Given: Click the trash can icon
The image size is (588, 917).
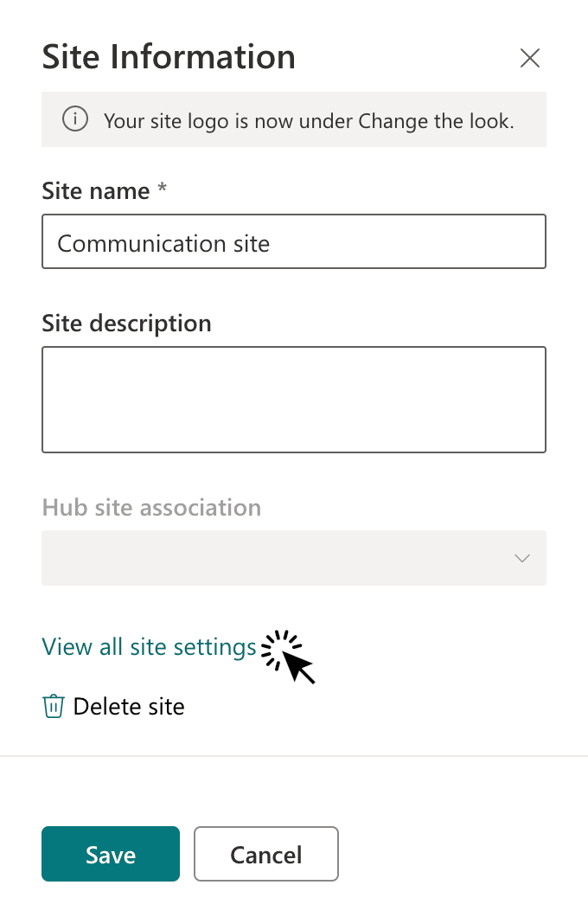Looking at the screenshot, I should tap(54, 706).
